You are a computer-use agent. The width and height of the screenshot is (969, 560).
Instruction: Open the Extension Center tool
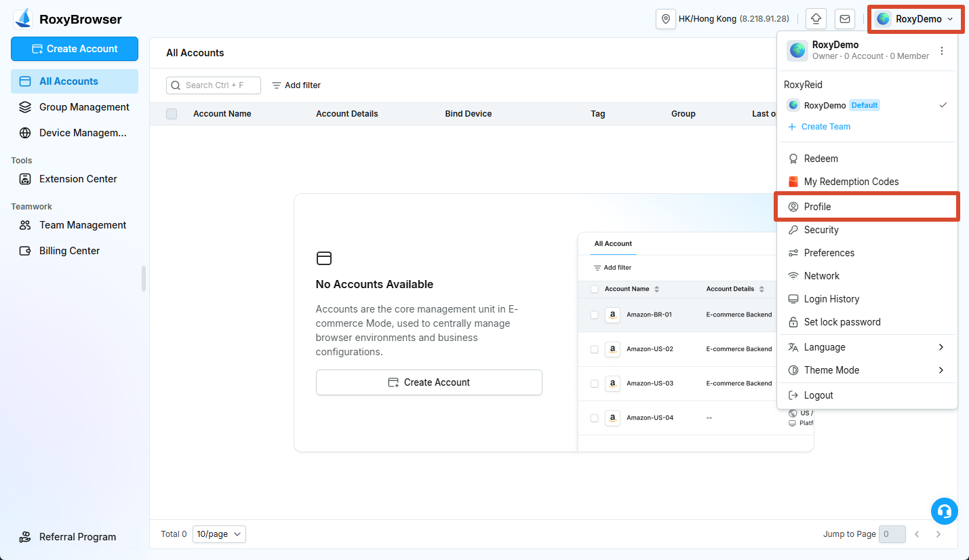coord(75,179)
